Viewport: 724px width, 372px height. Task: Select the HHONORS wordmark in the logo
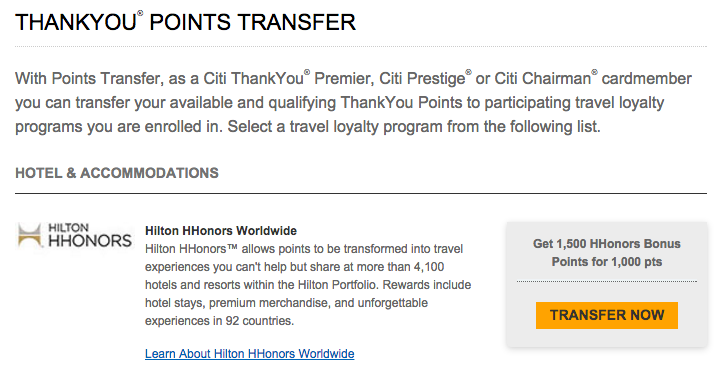pyautogui.click(x=90, y=240)
